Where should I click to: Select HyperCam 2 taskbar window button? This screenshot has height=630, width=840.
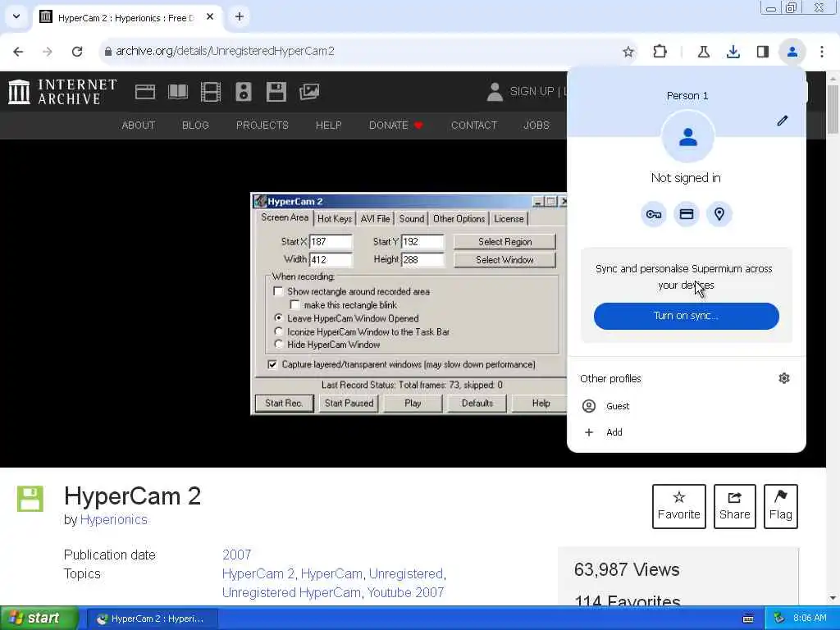pyautogui.click(x=151, y=619)
